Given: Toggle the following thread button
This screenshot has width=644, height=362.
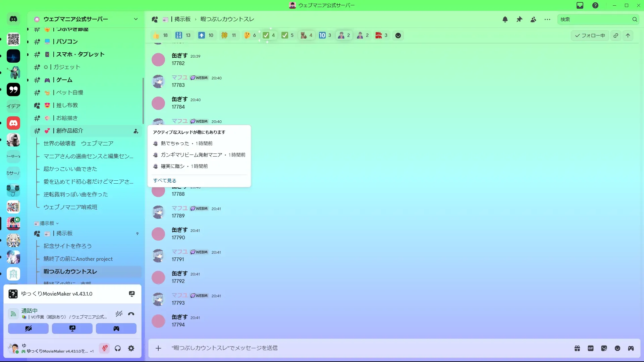Looking at the screenshot, I should (590, 36).
